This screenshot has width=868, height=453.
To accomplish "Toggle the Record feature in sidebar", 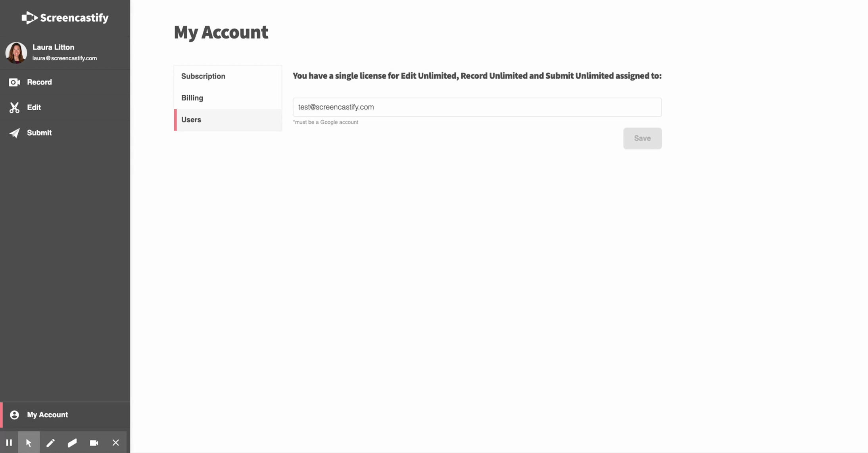I will click(x=39, y=82).
